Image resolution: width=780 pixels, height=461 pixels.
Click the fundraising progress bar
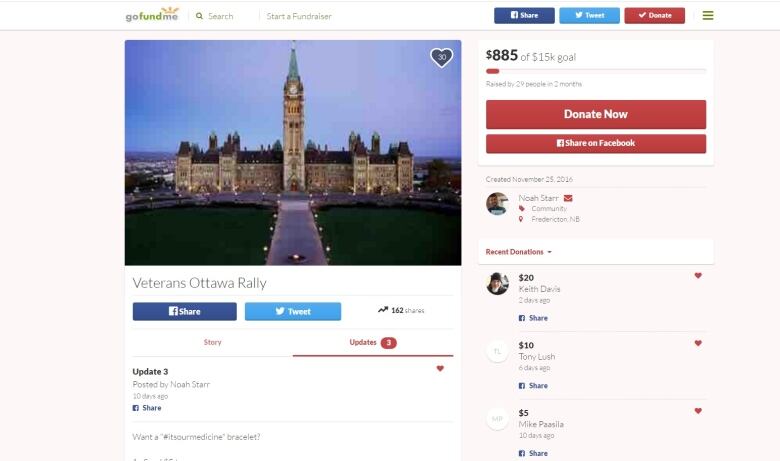tap(596, 71)
